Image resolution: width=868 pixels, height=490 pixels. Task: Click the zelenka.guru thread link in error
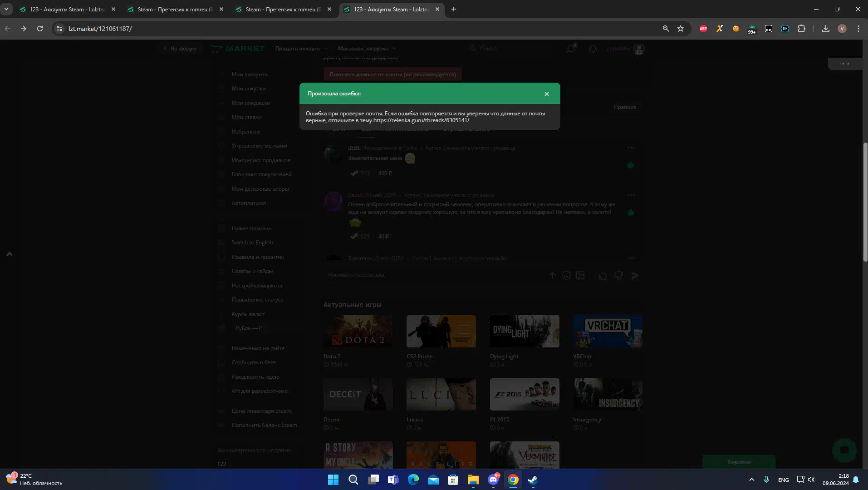(x=421, y=120)
